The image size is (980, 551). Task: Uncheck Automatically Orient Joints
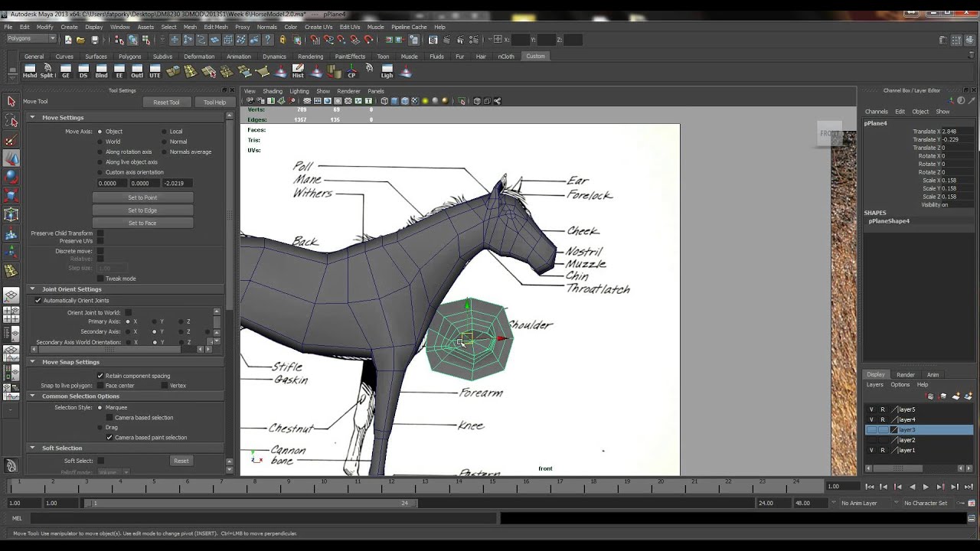[x=38, y=300]
